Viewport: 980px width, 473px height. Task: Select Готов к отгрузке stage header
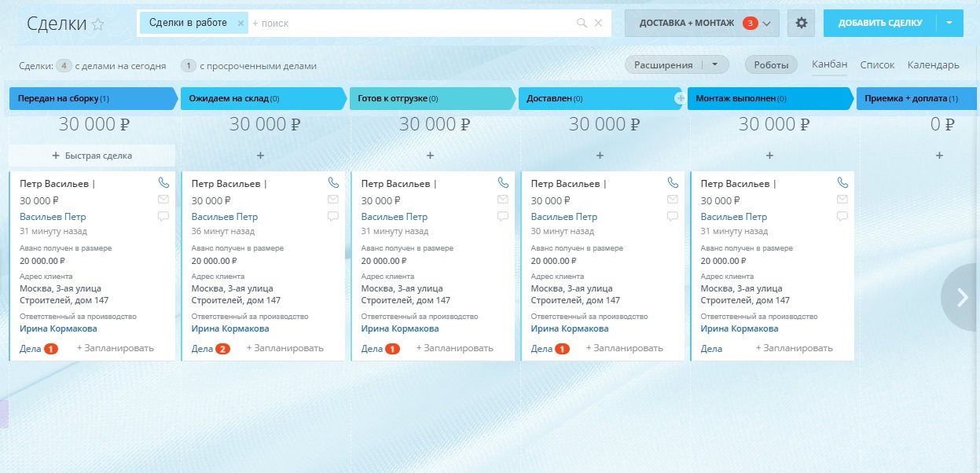(x=434, y=99)
